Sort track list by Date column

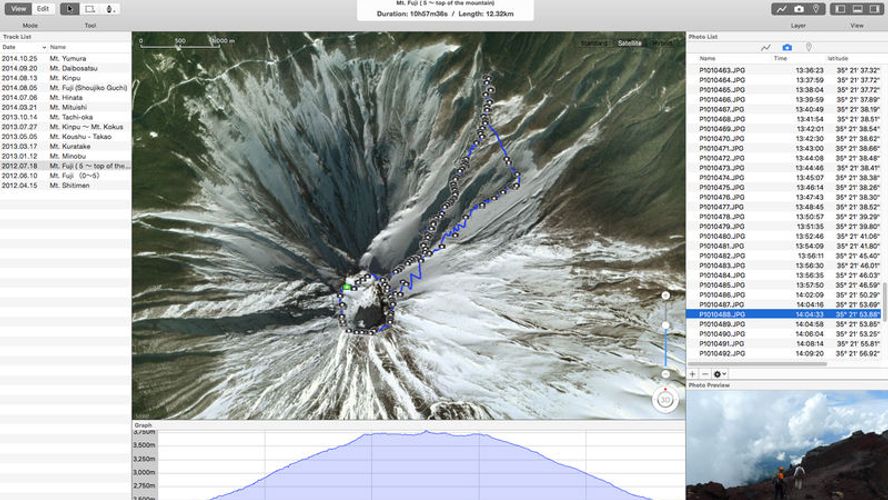24,48
